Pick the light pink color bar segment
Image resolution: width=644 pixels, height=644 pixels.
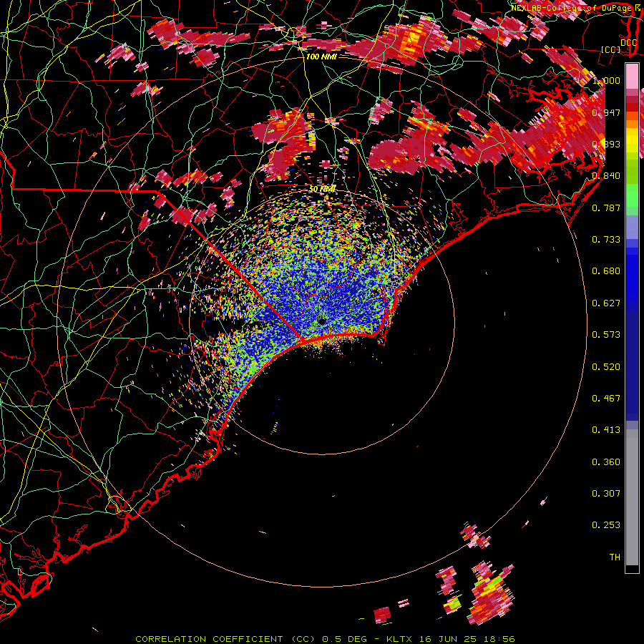click(x=632, y=77)
